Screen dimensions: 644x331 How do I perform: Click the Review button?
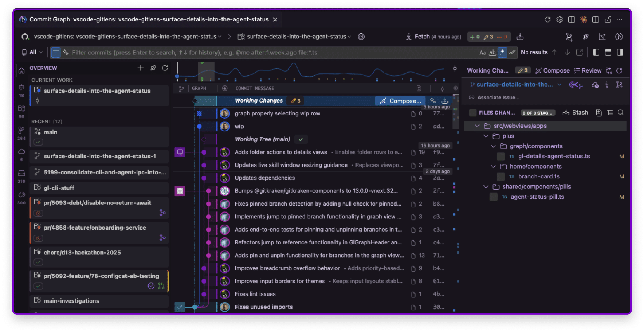coord(587,70)
